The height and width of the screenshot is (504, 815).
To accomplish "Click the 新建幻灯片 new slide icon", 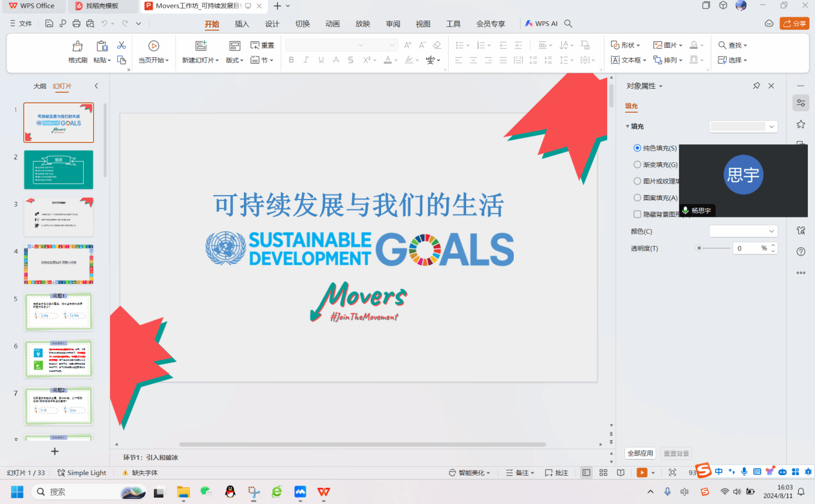I will click(201, 46).
